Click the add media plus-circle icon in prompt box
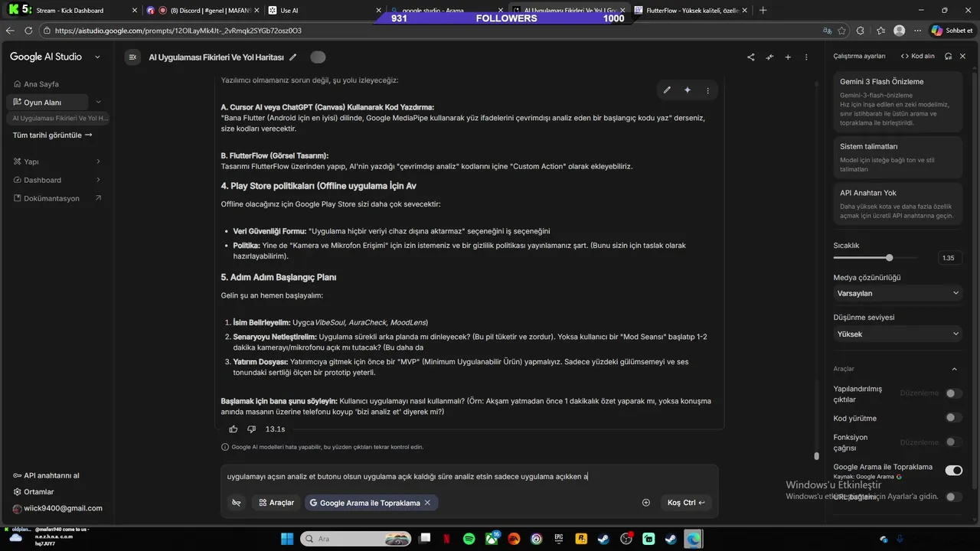Screen dimensions: 980x551 tap(646, 503)
